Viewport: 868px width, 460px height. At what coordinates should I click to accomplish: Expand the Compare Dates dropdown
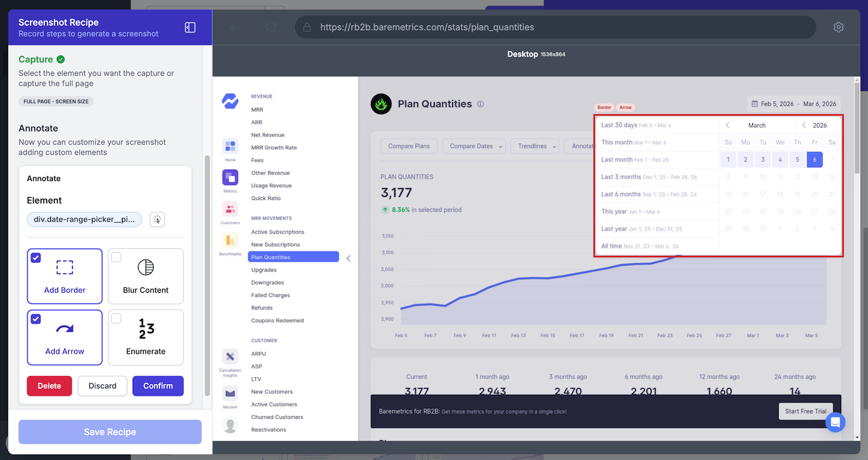474,146
